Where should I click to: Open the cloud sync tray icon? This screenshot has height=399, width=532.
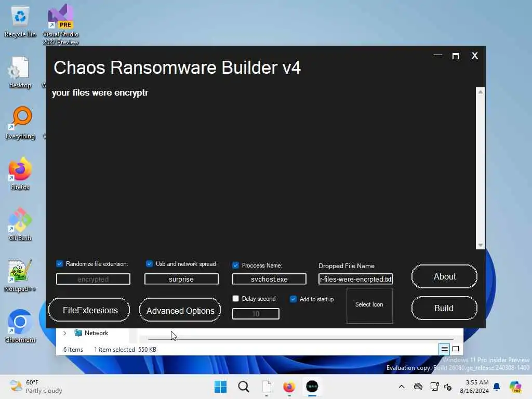418,387
